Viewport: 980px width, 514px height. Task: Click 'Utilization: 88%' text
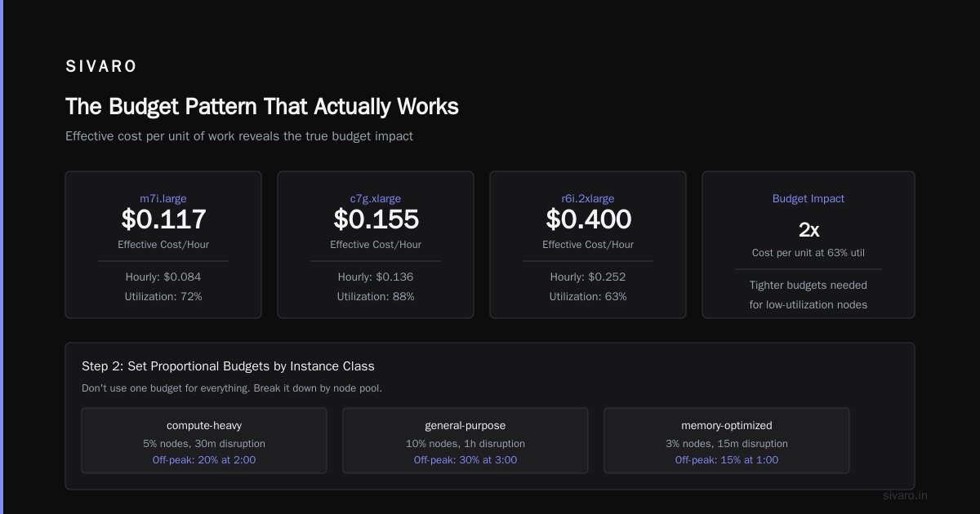376,297
